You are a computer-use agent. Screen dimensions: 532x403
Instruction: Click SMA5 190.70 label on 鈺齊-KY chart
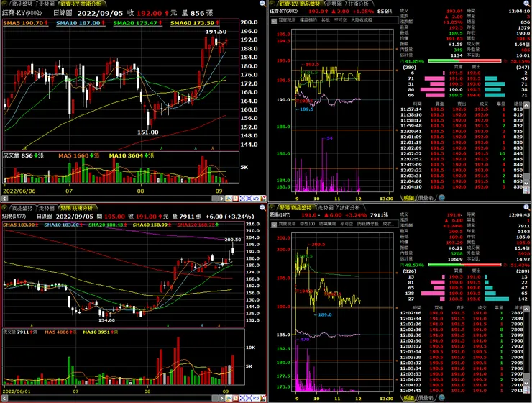click(x=25, y=23)
